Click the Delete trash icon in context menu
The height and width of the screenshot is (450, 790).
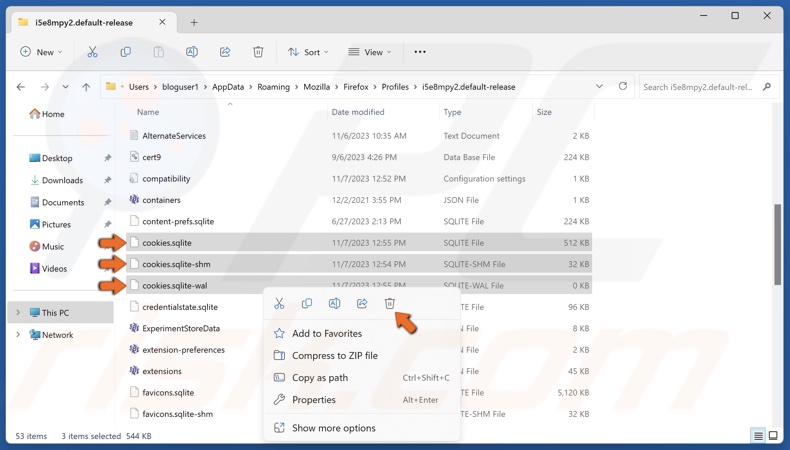(x=390, y=304)
